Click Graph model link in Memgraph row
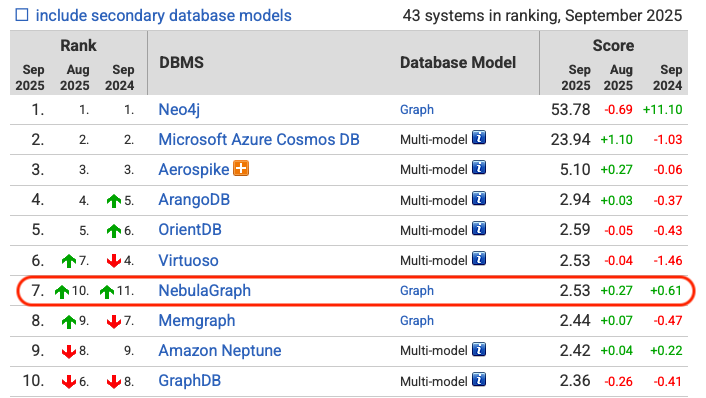 [x=417, y=321]
